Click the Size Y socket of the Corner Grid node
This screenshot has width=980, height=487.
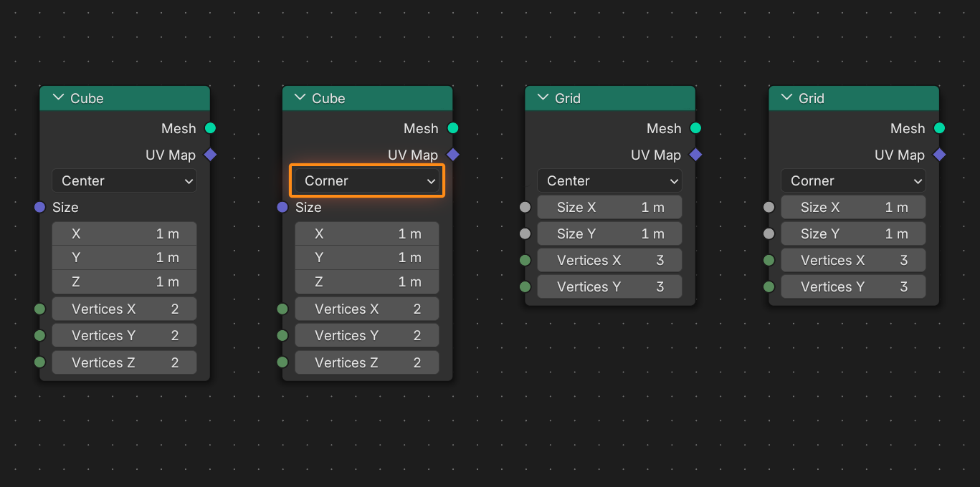coord(769,234)
